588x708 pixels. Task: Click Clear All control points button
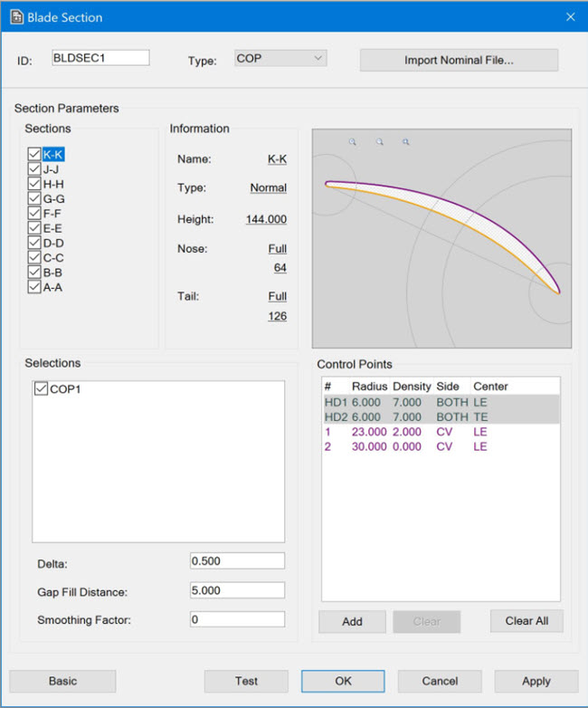(526, 621)
